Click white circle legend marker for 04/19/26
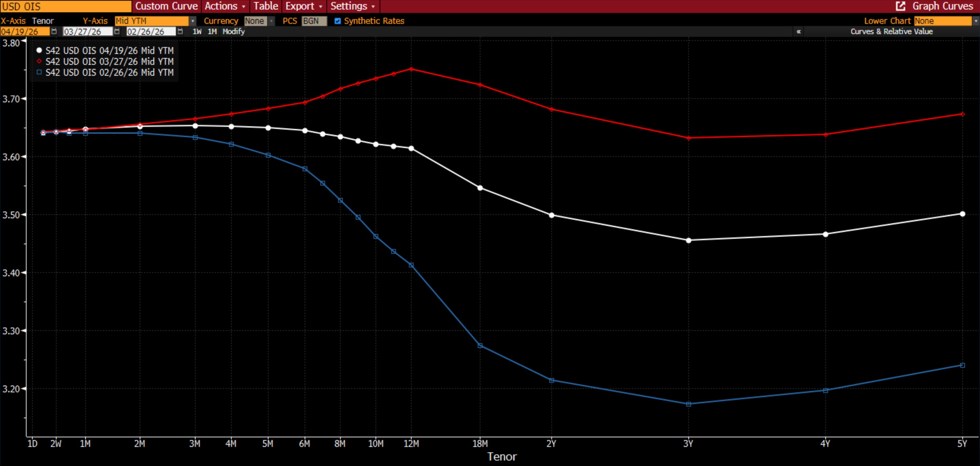Viewport: 980px width, 466px height. (39, 50)
